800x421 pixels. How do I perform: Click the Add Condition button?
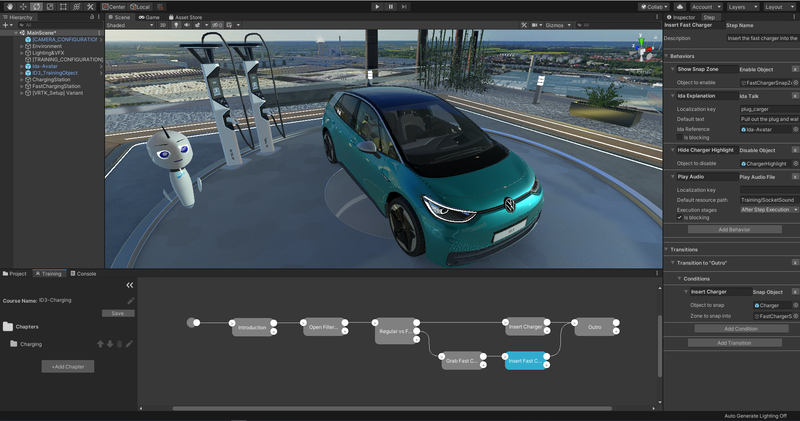point(741,329)
